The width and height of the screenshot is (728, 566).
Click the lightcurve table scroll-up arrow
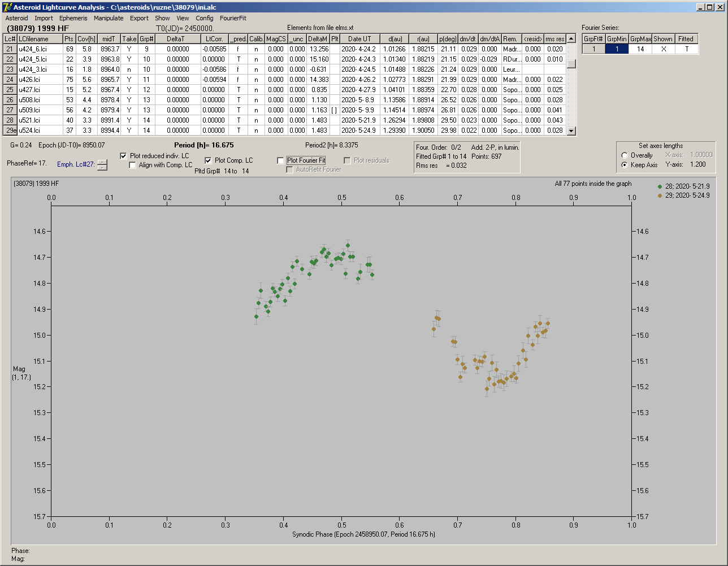point(571,38)
